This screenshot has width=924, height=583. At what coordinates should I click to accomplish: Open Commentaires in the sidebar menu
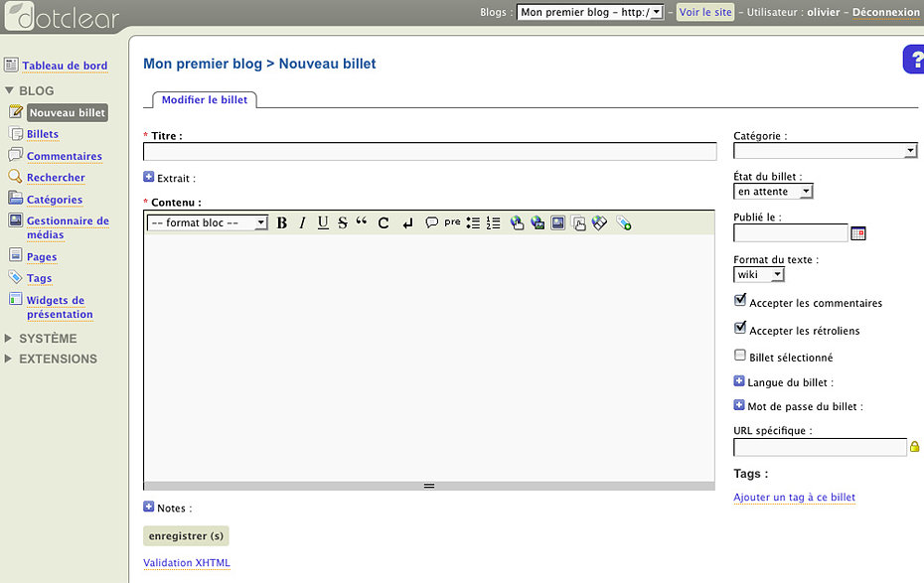(64, 156)
